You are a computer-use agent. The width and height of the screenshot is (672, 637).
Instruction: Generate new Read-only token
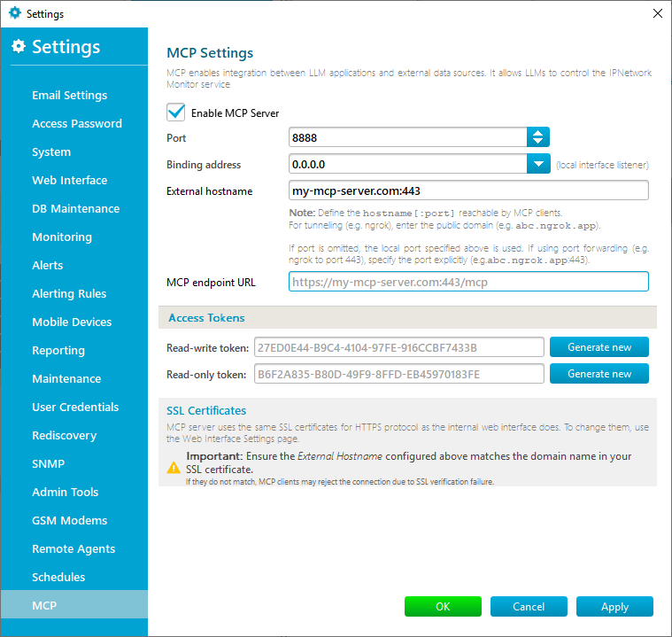tap(599, 374)
